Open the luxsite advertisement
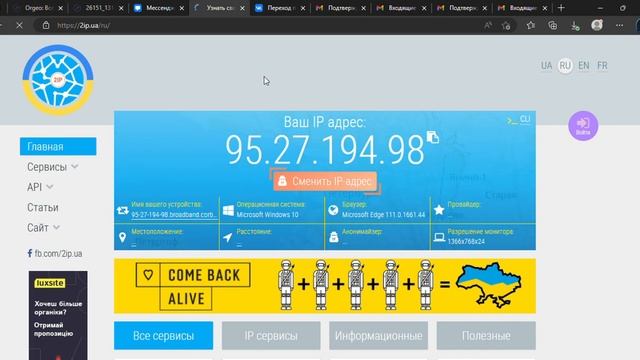This screenshot has height=360, width=640. click(x=58, y=316)
